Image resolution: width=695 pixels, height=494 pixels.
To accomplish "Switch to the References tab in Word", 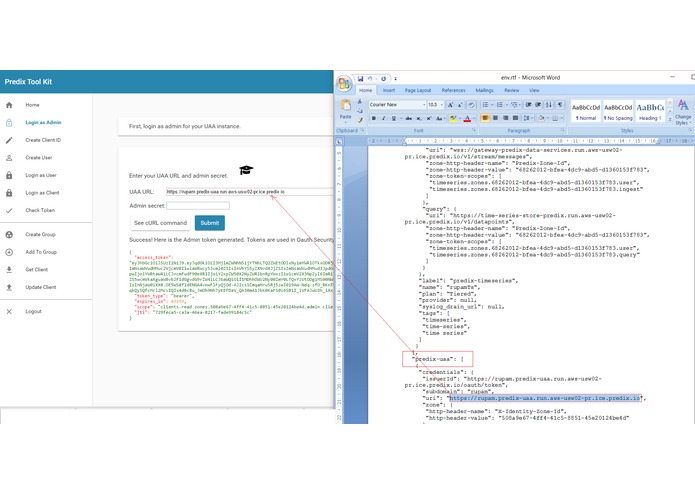I will tap(453, 90).
